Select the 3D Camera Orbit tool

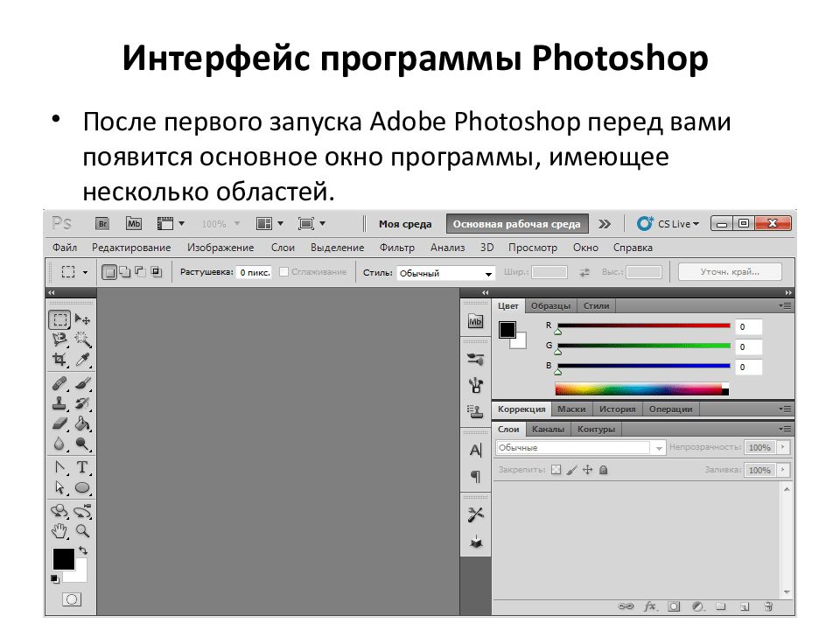(x=82, y=511)
